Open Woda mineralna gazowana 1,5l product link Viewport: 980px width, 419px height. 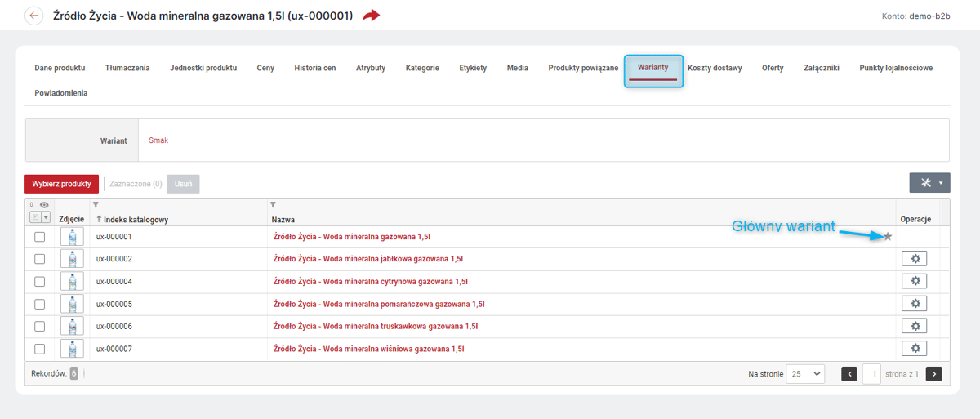[x=352, y=237]
